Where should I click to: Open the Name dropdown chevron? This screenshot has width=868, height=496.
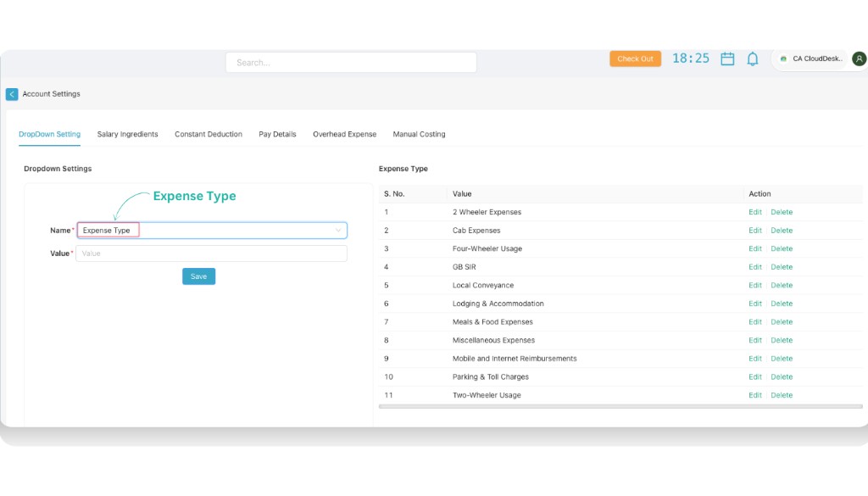click(x=338, y=230)
